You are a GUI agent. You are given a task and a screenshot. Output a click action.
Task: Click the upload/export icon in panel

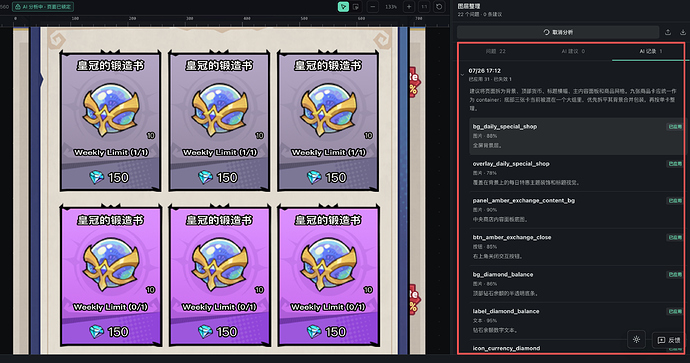pos(668,32)
